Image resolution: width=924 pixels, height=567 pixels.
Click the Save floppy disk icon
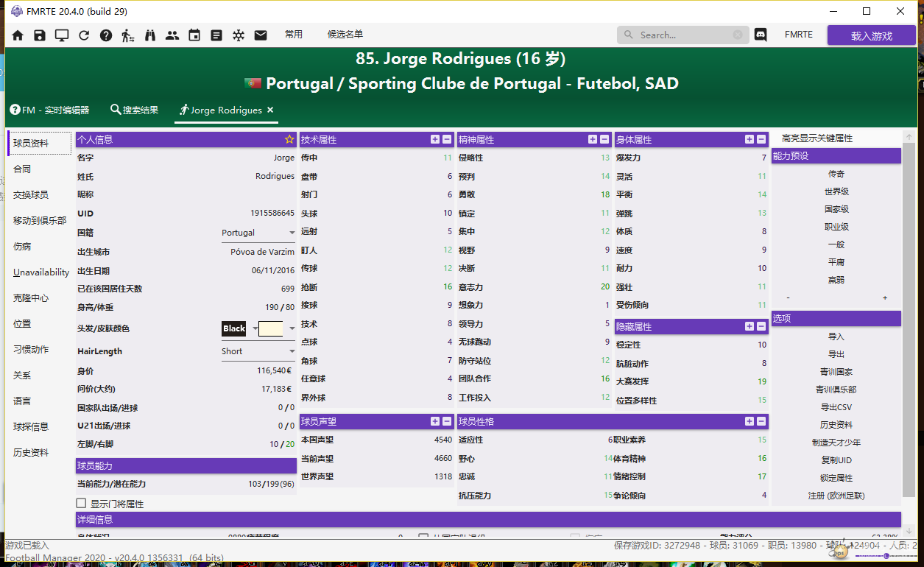40,35
